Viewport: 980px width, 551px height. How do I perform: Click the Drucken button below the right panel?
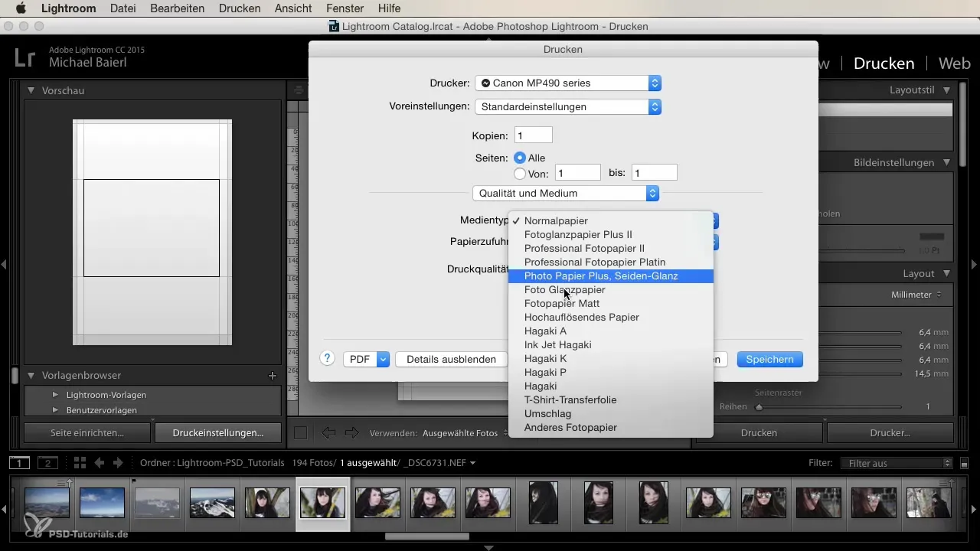coord(759,433)
